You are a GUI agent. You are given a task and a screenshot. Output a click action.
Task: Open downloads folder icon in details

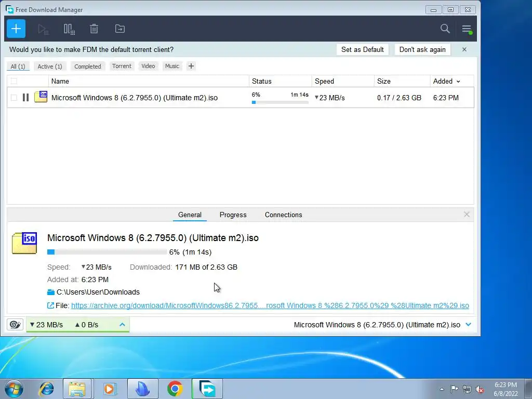pyautogui.click(x=51, y=292)
